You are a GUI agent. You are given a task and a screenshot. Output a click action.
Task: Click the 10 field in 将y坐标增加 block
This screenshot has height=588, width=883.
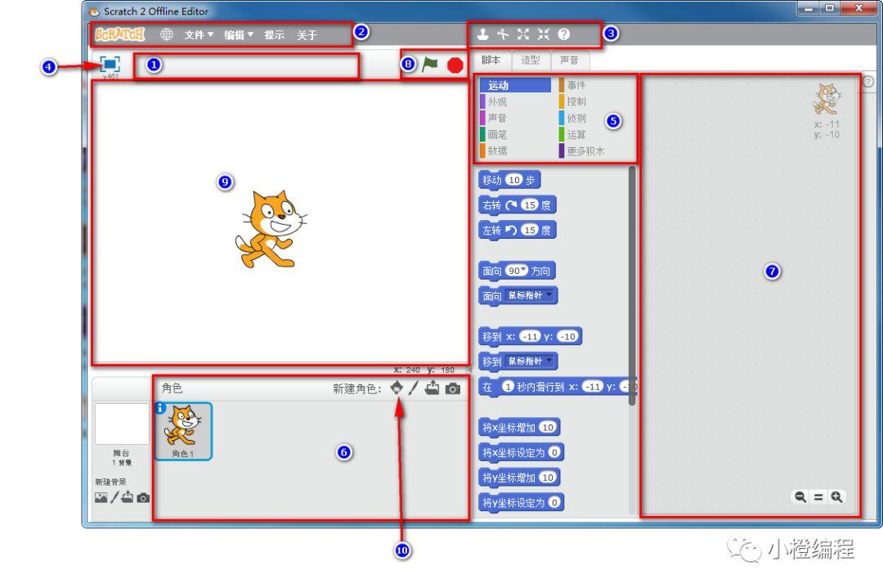tap(547, 478)
